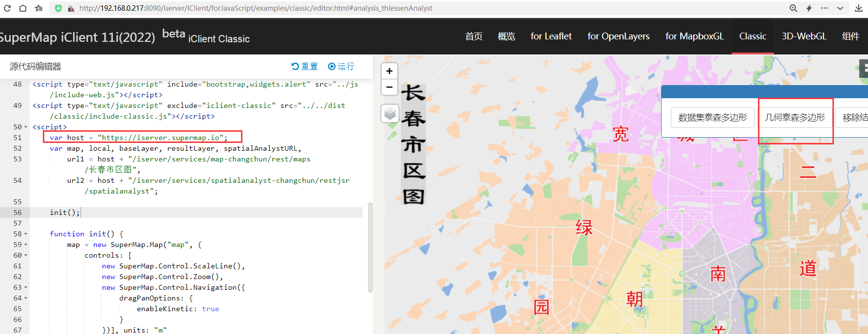Open the map layer switcher
The width and height of the screenshot is (868, 334).
tap(390, 114)
